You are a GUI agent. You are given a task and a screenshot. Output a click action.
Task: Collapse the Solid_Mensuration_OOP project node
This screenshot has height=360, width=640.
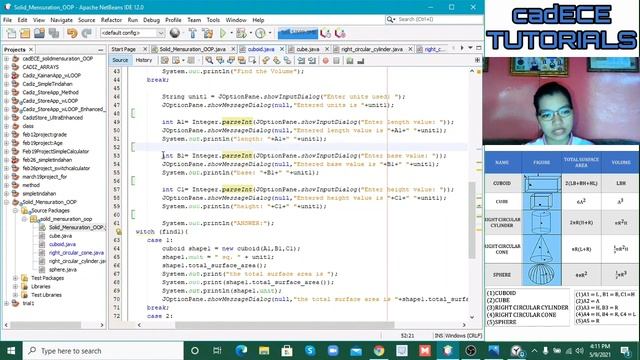7,202
